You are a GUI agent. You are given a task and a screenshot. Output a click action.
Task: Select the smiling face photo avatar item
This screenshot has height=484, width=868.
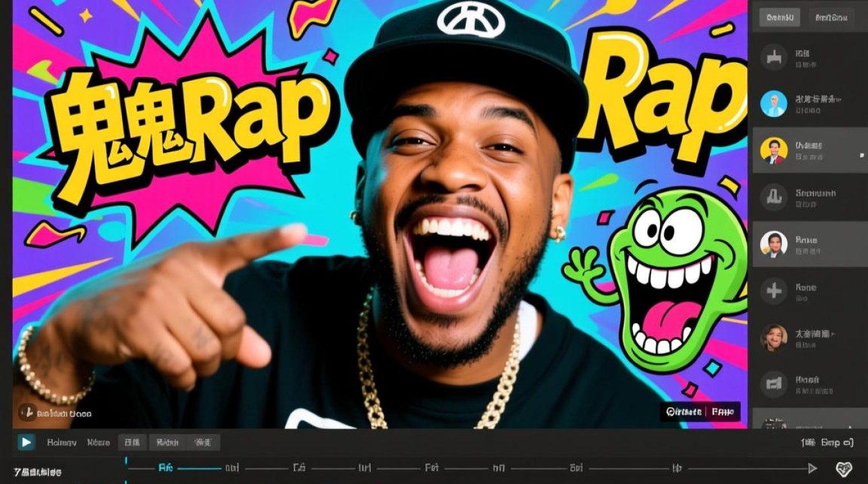pyautogui.click(x=773, y=338)
